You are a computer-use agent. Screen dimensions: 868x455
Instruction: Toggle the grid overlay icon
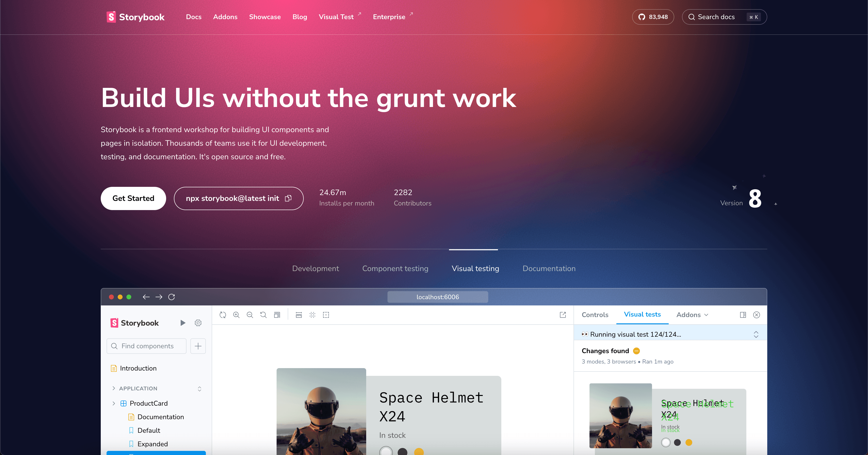pyautogui.click(x=312, y=315)
